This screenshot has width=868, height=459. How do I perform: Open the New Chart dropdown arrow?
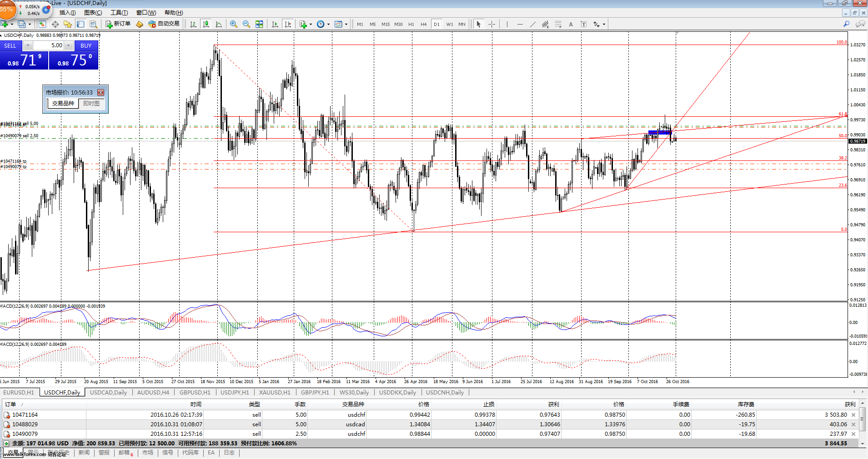tap(12, 25)
